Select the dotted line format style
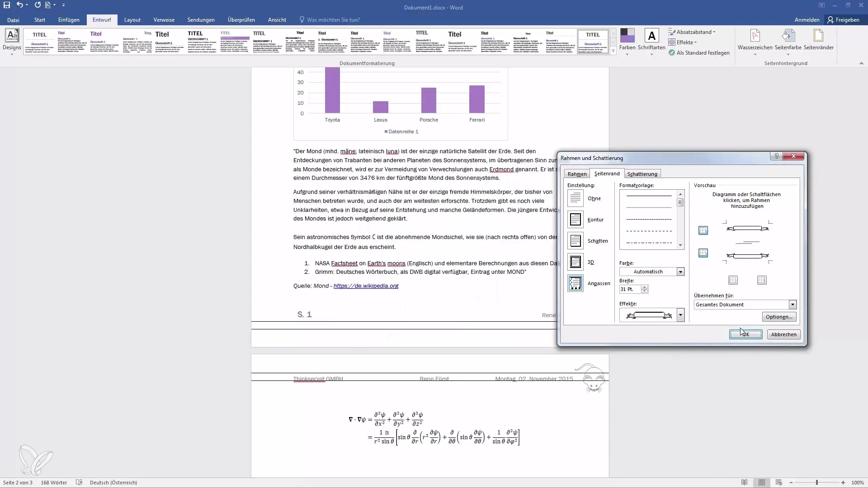Viewport: 868px width, 488px height. tap(649, 208)
